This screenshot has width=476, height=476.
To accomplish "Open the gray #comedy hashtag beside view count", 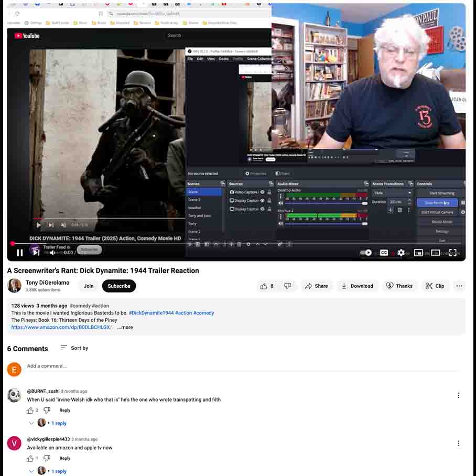I will (x=80, y=306).
